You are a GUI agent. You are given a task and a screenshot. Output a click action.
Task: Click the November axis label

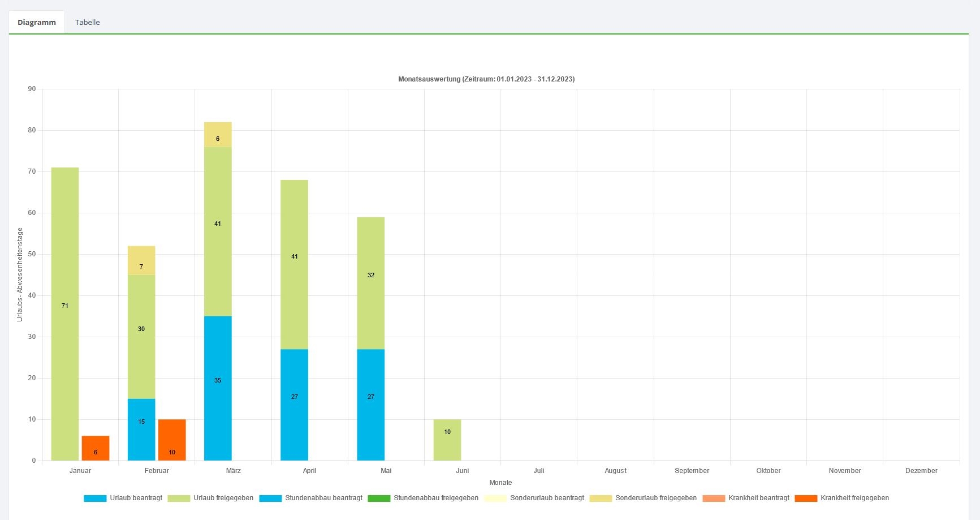pos(845,471)
